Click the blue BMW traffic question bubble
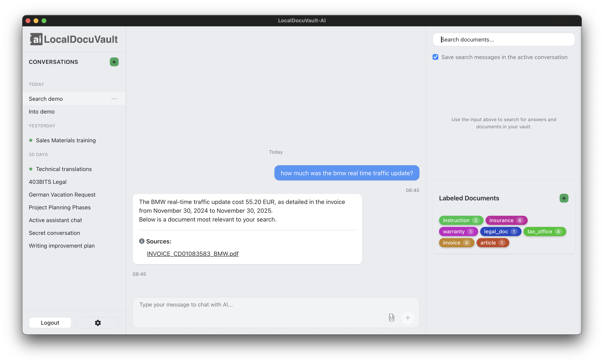604x364 pixels. (x=347, y=173)
